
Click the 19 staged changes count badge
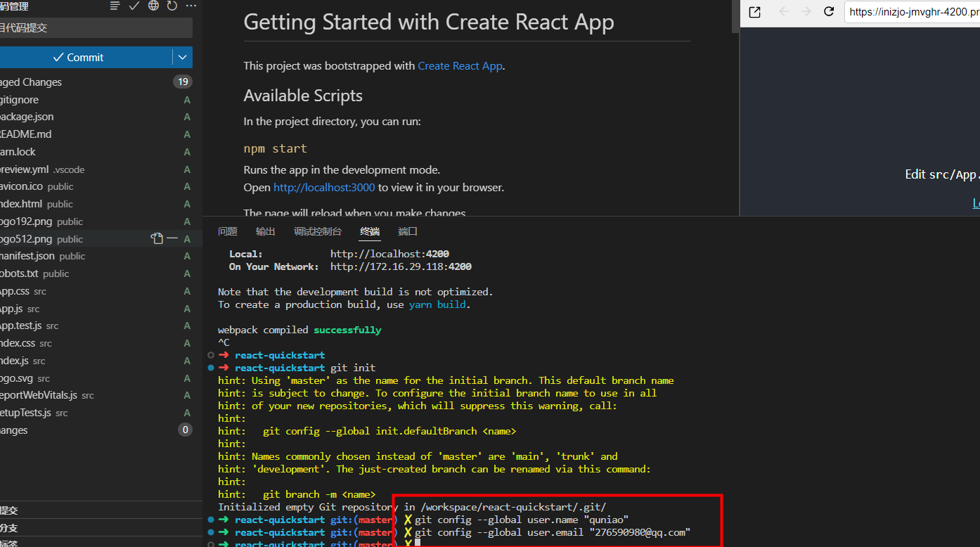point(183,82)
